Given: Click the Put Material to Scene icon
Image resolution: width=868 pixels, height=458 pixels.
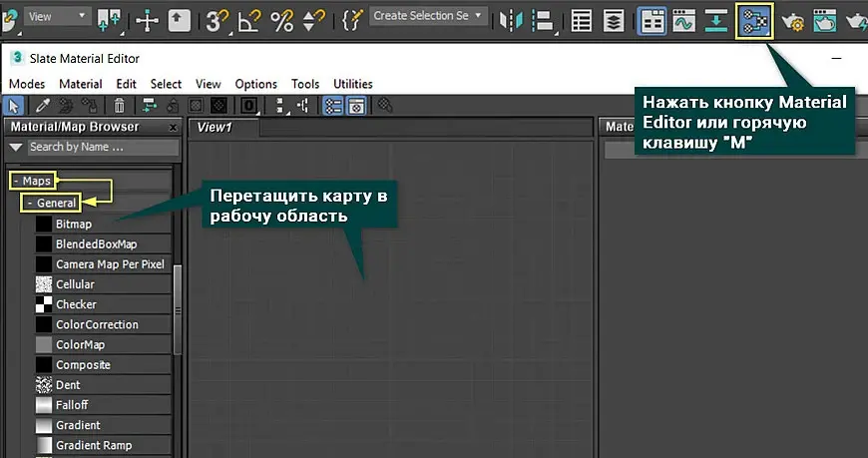Looking at the screenshot, I should click(x=66, y=105).
